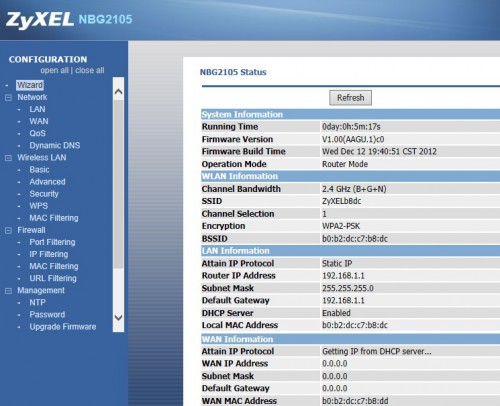500x406 pixels.
Task: Select the Running Time value 0day:0h:5m:17s
Action: [x=351, y=127]
